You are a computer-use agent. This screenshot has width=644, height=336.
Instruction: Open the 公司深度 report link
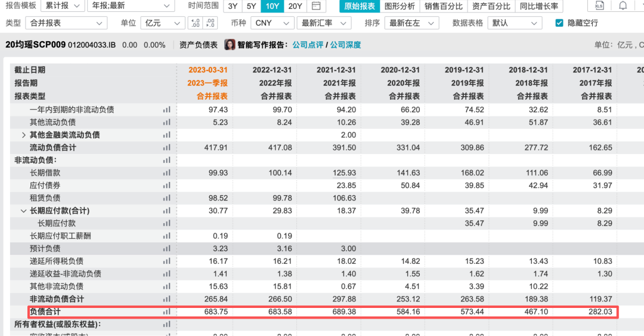pyautogui.click(x=345, y=45)
